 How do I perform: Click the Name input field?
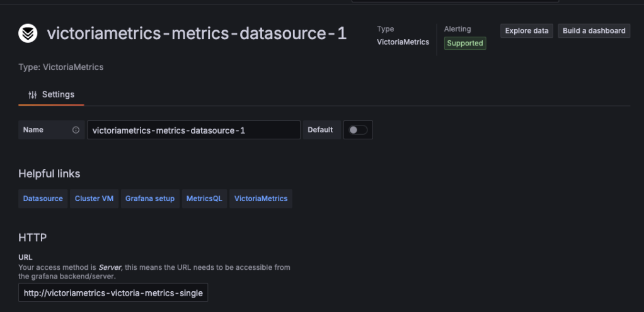[194, 130]
